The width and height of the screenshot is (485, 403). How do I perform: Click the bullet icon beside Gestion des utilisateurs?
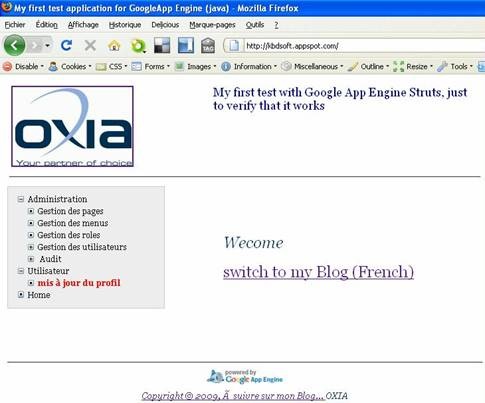point(31,247)
